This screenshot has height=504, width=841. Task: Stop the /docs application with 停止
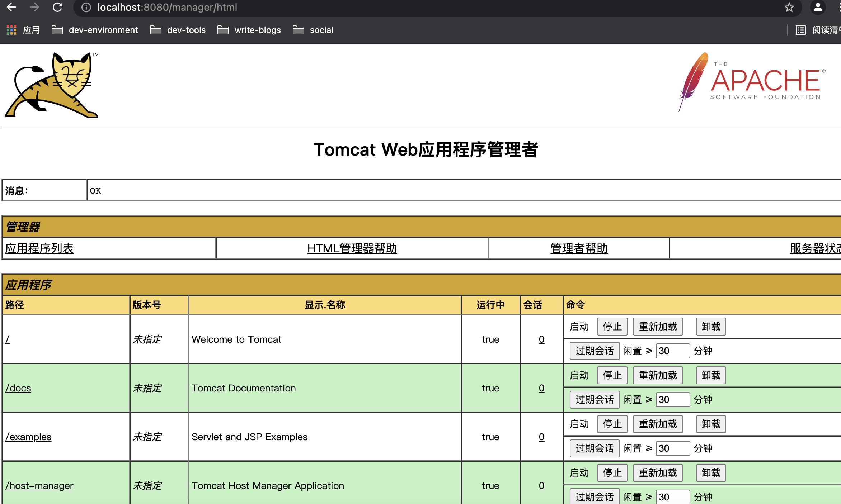[612, 375]
